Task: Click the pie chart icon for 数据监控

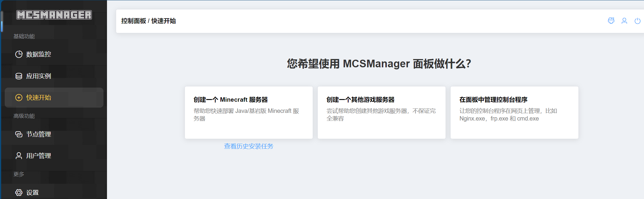Action: coord(19,54)
